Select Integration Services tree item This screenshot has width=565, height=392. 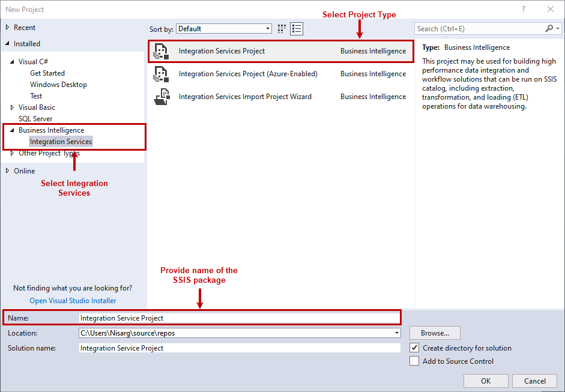61,142
